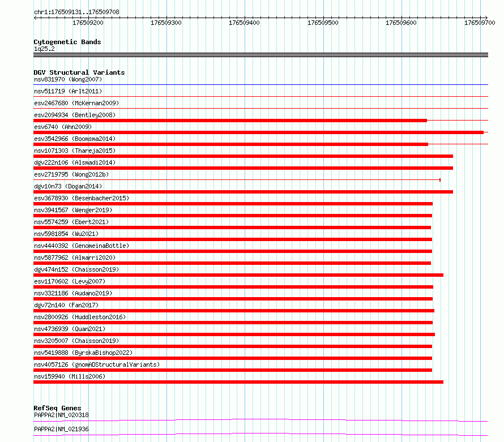Click the nsv5981854 (Wu2021) label
504x442 pixels.
pyautogui.click(x=66, y=234)
